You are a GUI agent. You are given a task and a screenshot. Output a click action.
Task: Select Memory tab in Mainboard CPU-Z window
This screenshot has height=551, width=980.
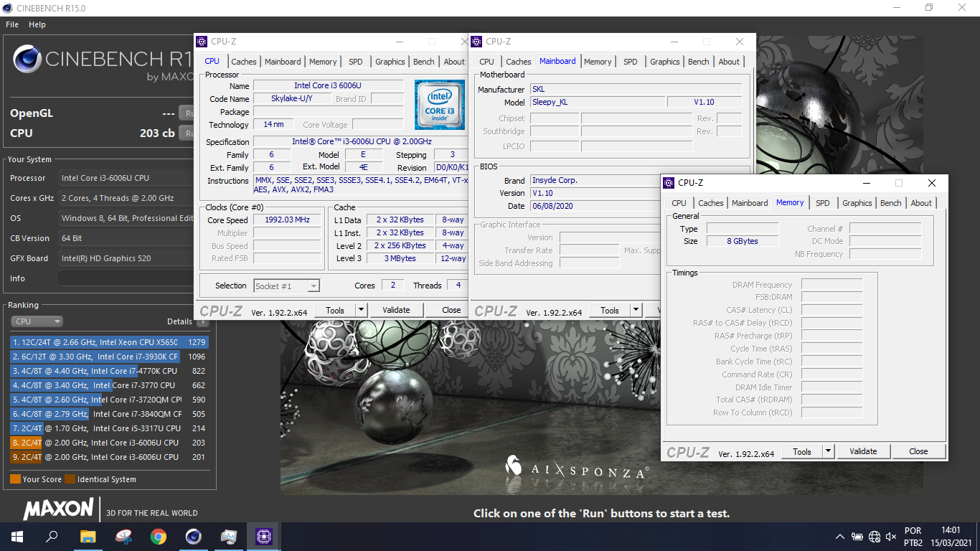pyautogui.click(x=598, y=62)
